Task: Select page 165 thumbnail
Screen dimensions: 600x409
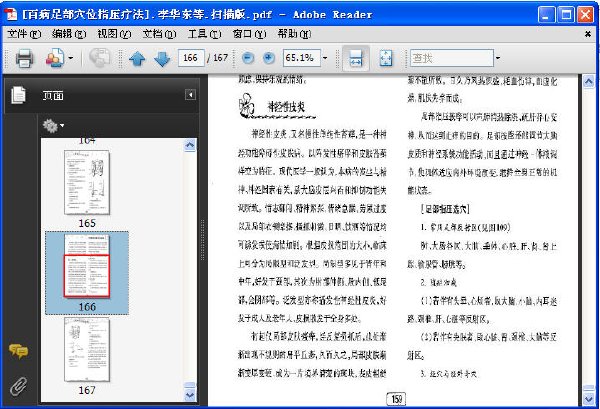Action: point(87,182)
